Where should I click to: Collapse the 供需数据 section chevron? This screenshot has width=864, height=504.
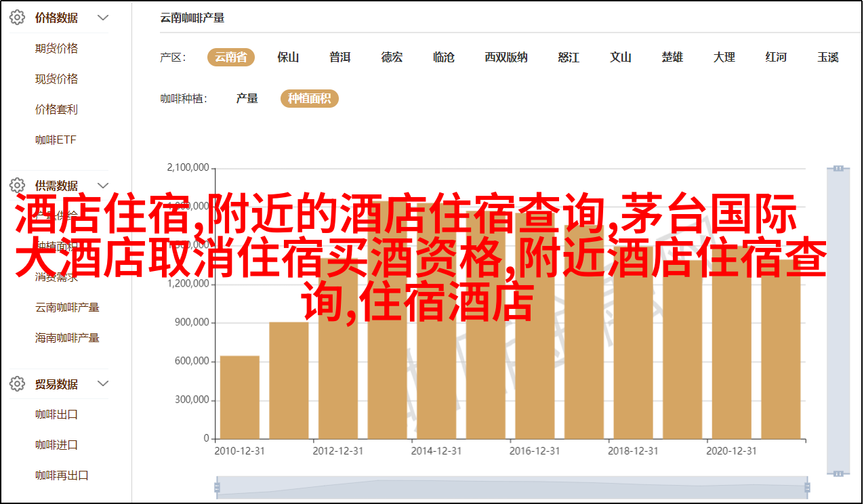click(103, 185)
